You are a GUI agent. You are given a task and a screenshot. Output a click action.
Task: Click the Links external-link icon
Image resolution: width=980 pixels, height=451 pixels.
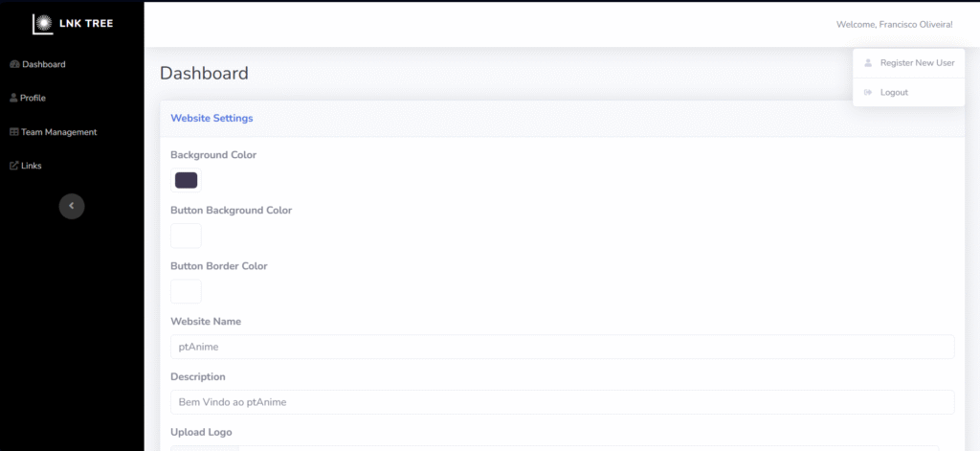pyautogui.click(x=14, y=166)
